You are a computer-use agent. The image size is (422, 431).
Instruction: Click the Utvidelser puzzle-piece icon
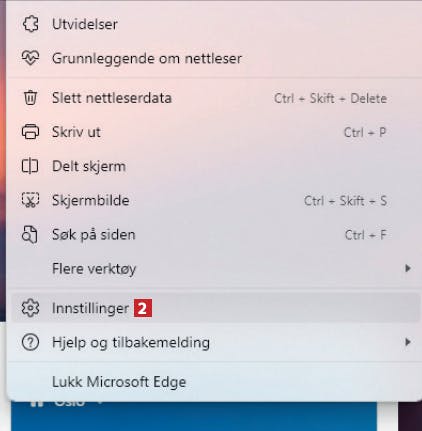[x=30, y=24]
